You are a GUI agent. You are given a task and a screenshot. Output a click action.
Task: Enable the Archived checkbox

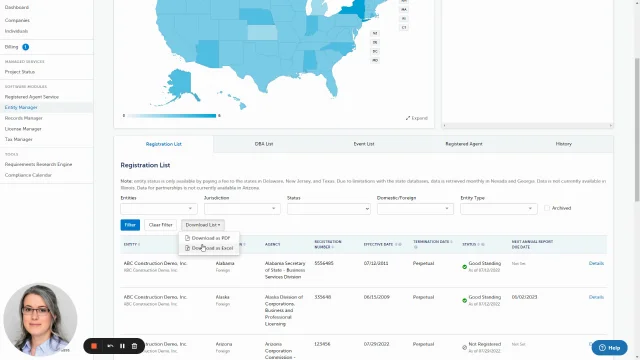click(x=547, y=208)
